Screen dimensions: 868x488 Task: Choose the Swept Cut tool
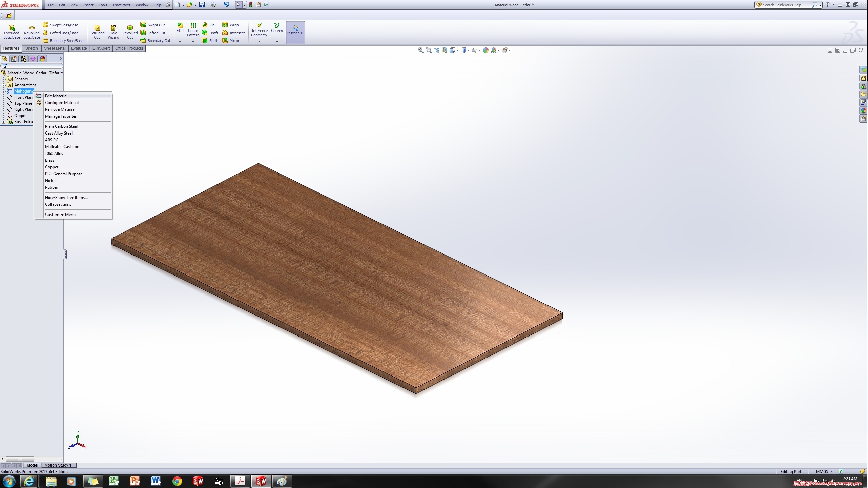point(153,25)
